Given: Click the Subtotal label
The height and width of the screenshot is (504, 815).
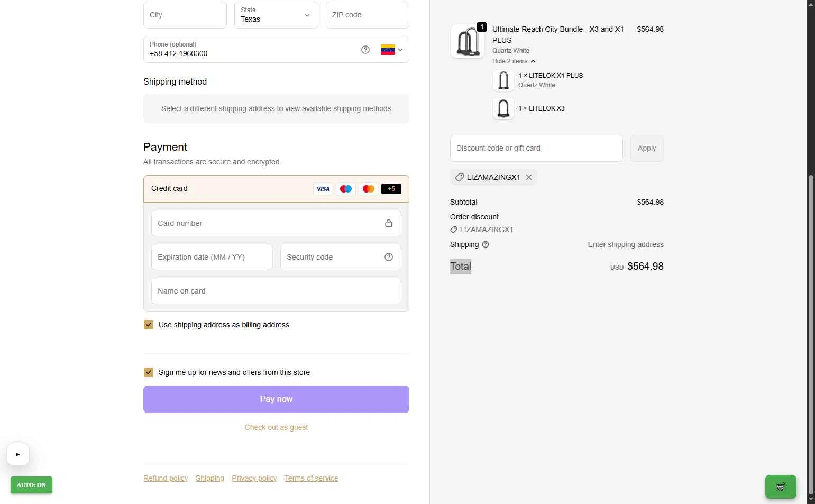Looking at the screenshot, I should click(464, 202).
